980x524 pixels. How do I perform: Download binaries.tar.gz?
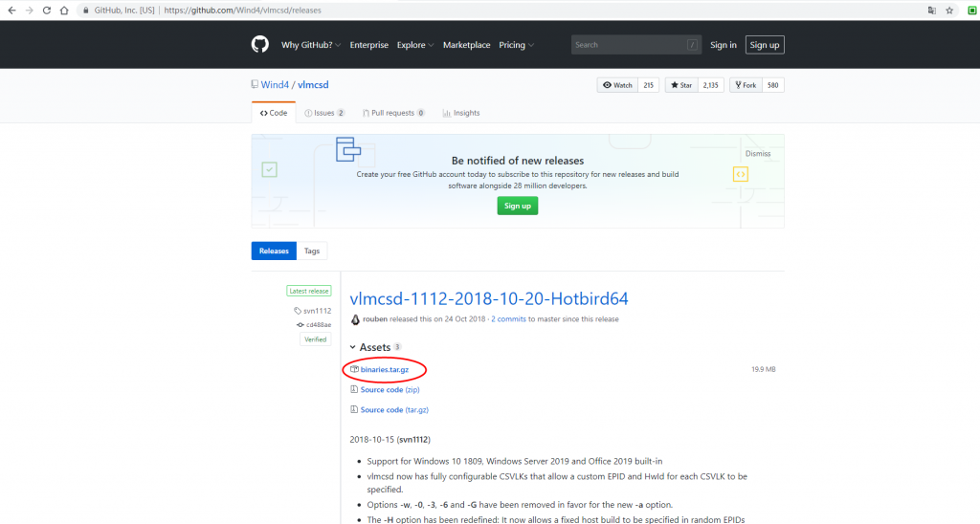click(x=385, y=370)
